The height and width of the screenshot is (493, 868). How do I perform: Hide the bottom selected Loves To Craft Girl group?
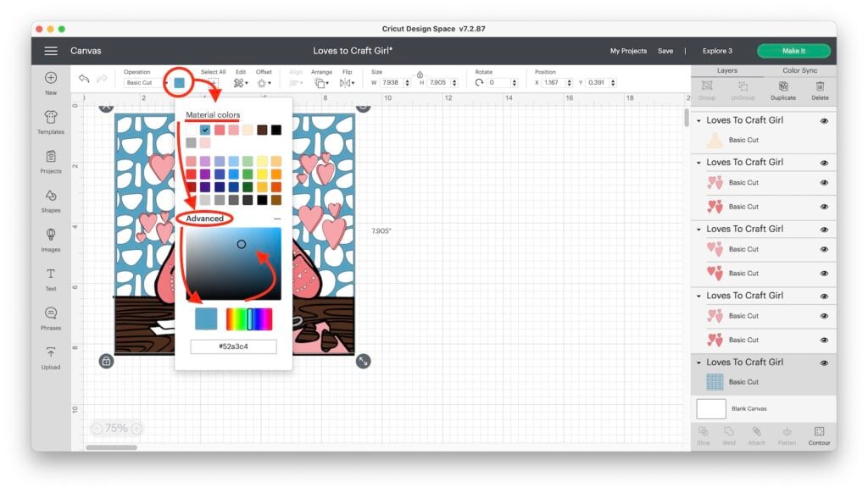click(824, 363)
